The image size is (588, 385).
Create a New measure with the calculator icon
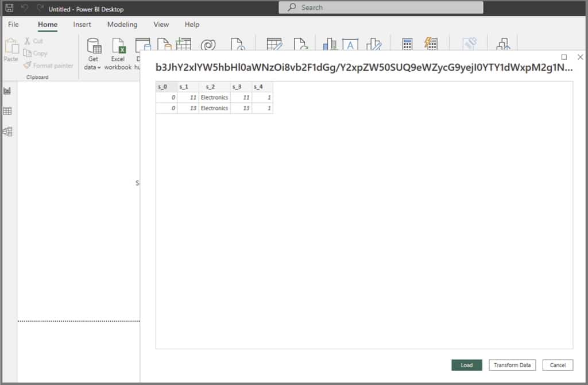point(407,45)
